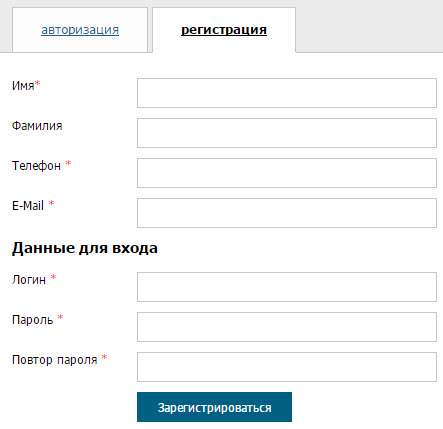Click the Повтор пароля label
Screen dimensions: 443x429
[55, 360]
